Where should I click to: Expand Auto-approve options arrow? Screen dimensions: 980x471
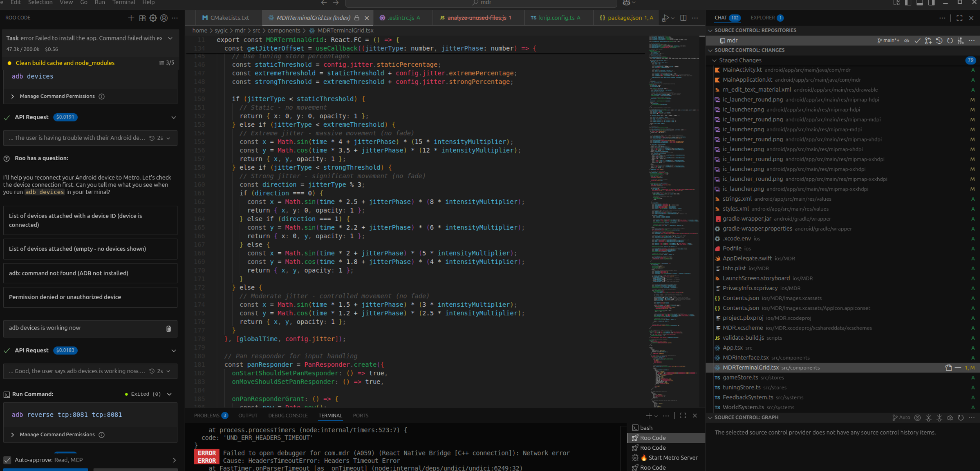tap(174, 460)
